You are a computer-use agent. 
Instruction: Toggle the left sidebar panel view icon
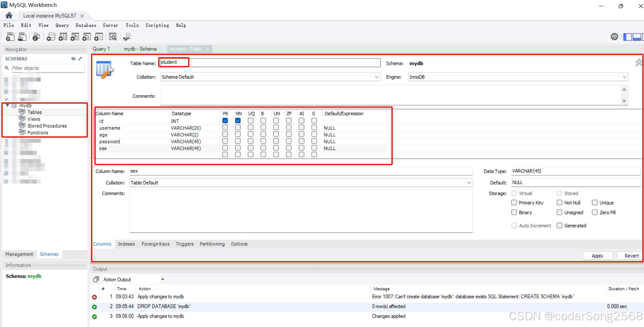(x=628, y=37)
